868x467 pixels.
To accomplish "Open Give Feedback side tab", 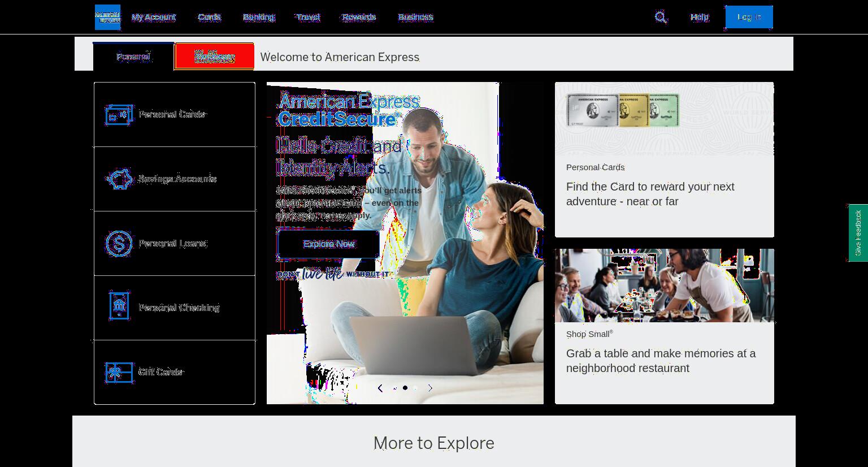I will click(x=858, y=233).
